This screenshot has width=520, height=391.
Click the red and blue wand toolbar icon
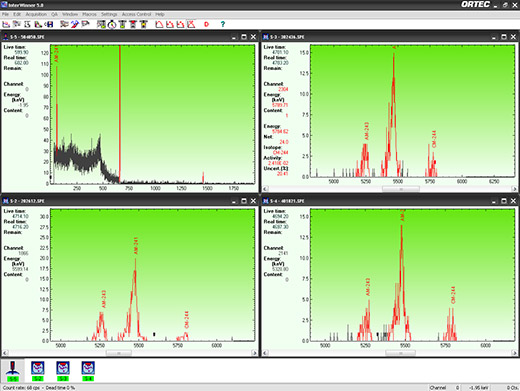75,24
